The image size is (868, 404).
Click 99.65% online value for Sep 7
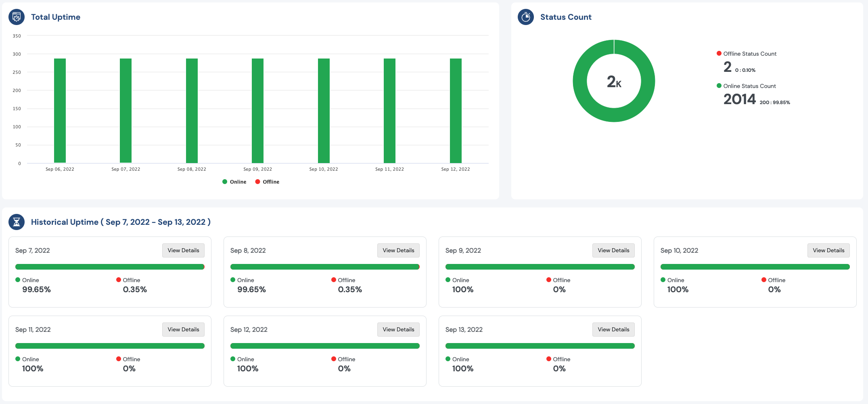tap(36, 289)
